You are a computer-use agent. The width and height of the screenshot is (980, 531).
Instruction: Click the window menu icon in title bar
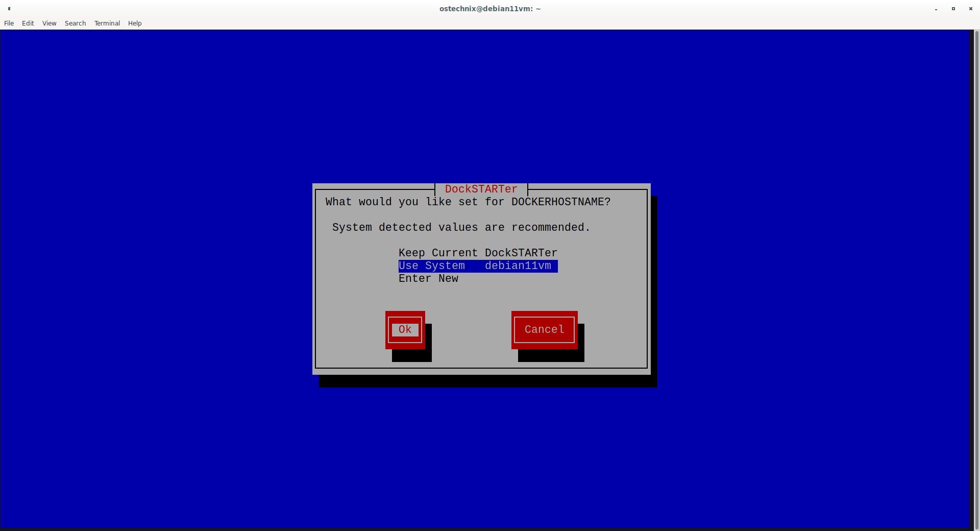point(9,9)
